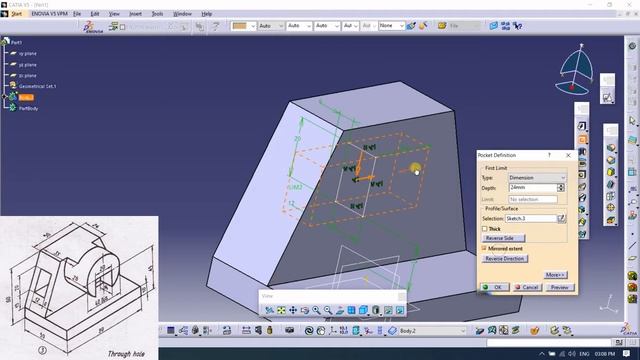This screenshot has width=640, height=360.
Task: Click the Zoom Out magnifier icon
Action: [328, 311]
